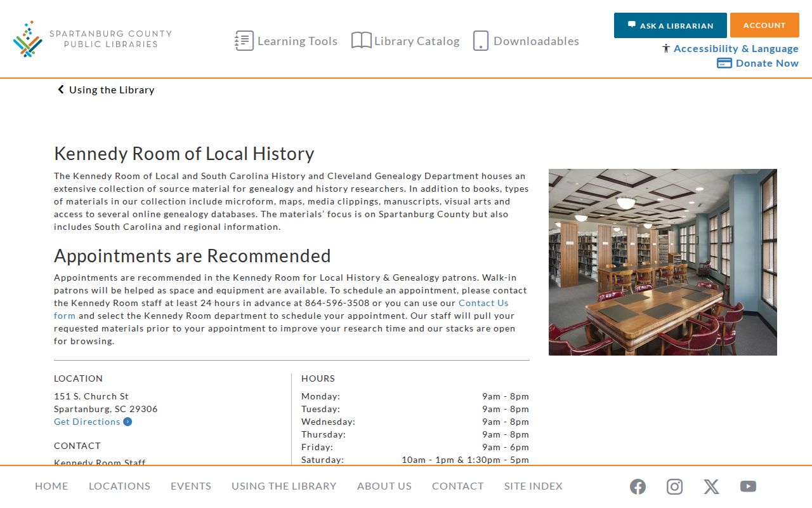Click the Donate Now credit card icon
This screenshot has height=508, width=812.
pyautogui.click(x=724, y=63)
